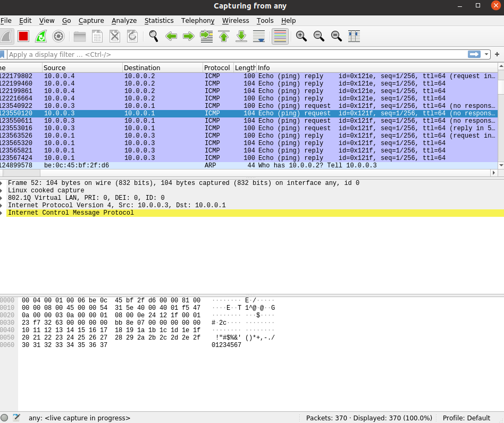Image resolution: width=504 pixels, height=423 pixels.
Task: Apply the display filter arrow button
Action: coord(474,54)
